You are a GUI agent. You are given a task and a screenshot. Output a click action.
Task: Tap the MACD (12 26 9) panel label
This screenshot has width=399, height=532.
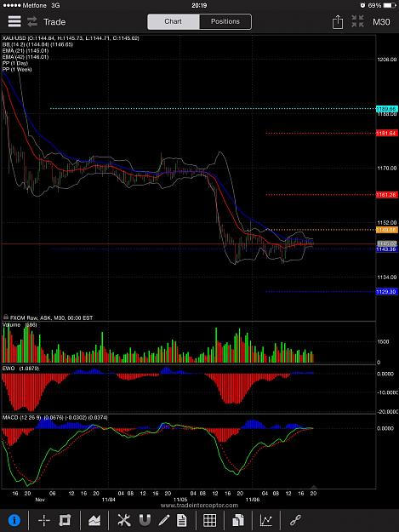55,417
